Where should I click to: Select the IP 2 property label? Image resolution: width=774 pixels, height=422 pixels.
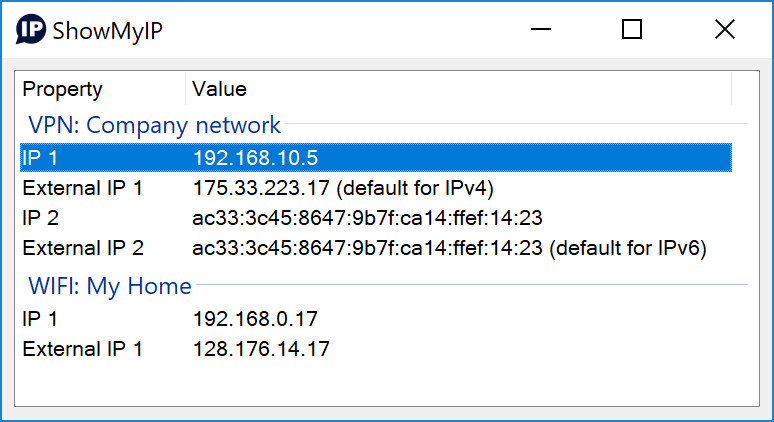[x=41, y=218]
